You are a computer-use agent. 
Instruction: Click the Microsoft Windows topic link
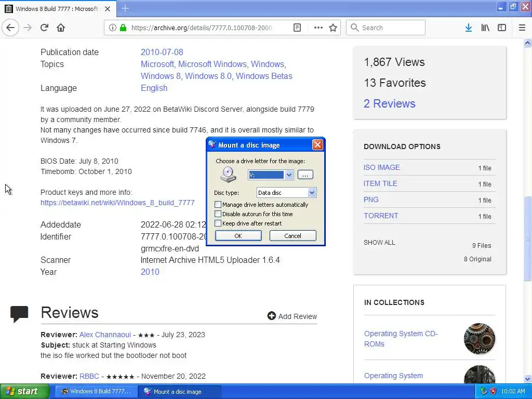click(x=212, y=64)
